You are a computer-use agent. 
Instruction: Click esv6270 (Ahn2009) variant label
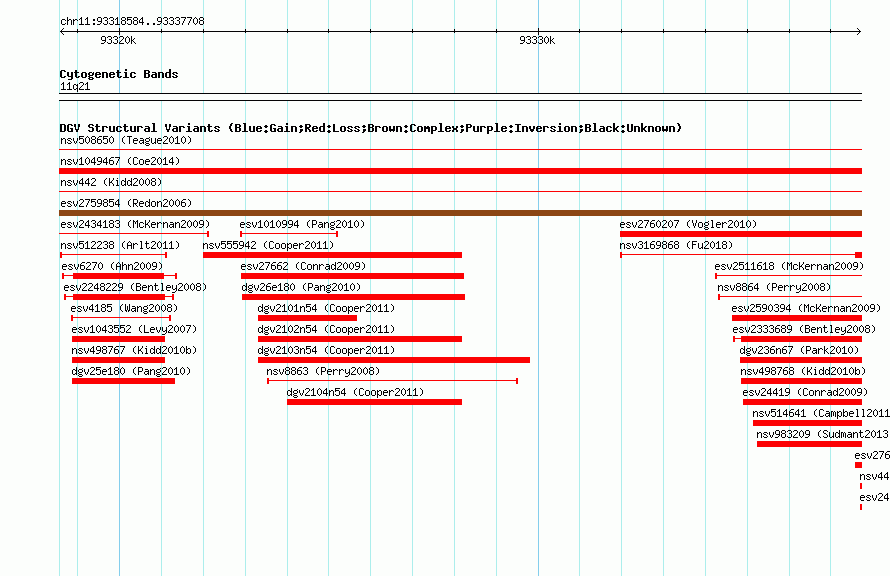coord(112,266)
